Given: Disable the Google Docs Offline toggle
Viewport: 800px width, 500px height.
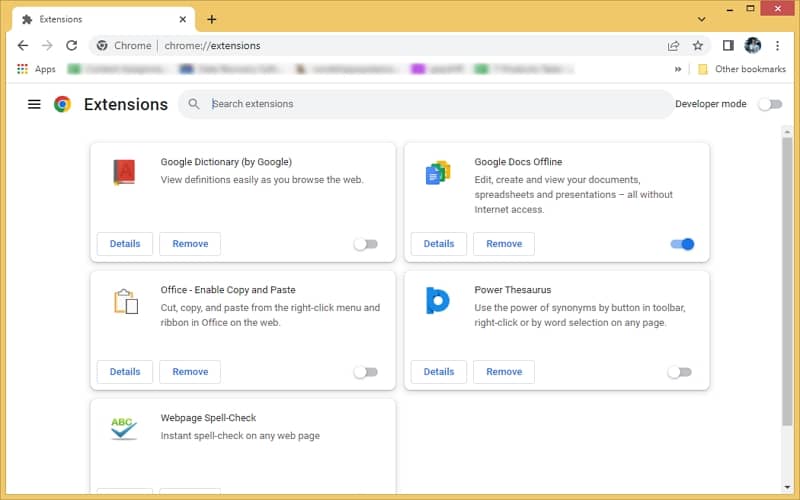Looking at the screenshot, I should click(x=682, y=244).
